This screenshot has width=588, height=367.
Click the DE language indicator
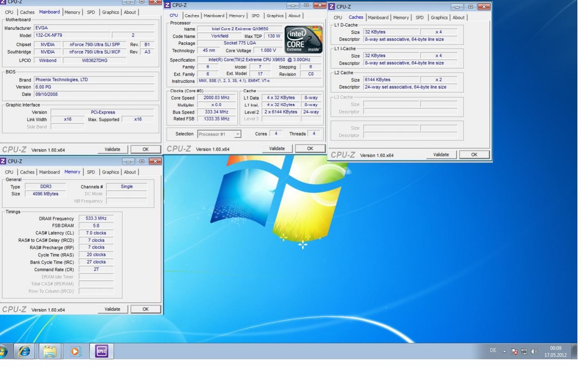[x=493, y=350]
